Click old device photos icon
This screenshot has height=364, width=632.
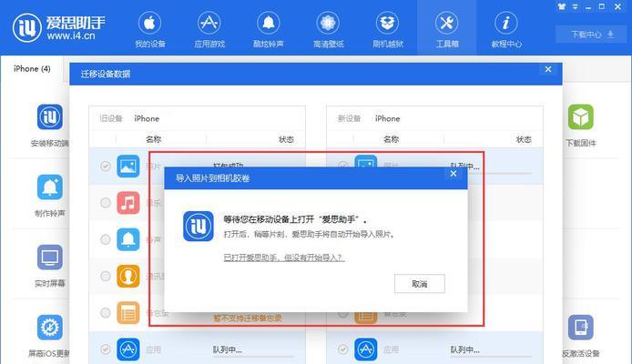(x=128, y=166)
